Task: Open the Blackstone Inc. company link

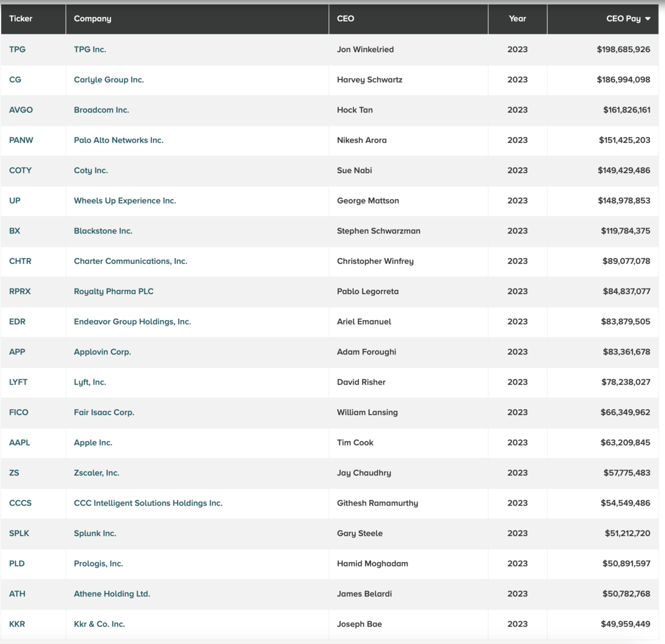Action: click(x=103, y=231)
